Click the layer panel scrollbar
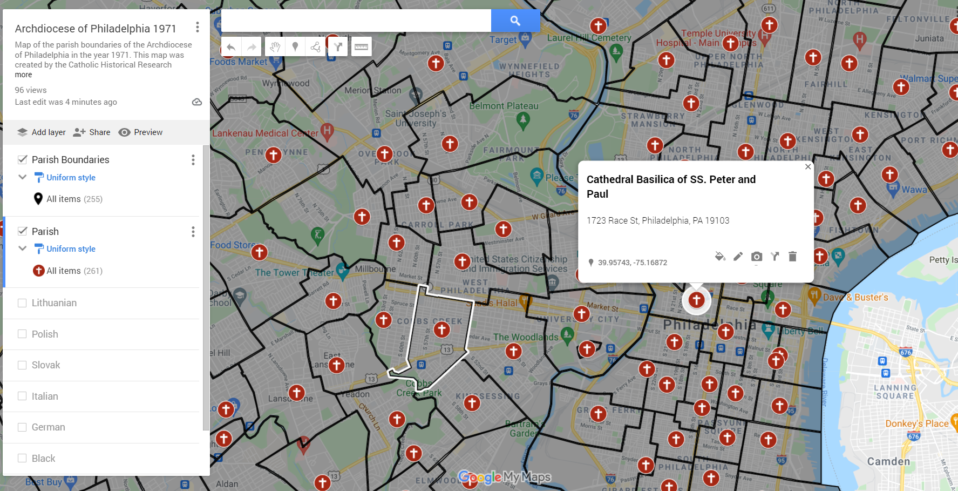Viewport: 958px width, 491px height. [205, 287]
